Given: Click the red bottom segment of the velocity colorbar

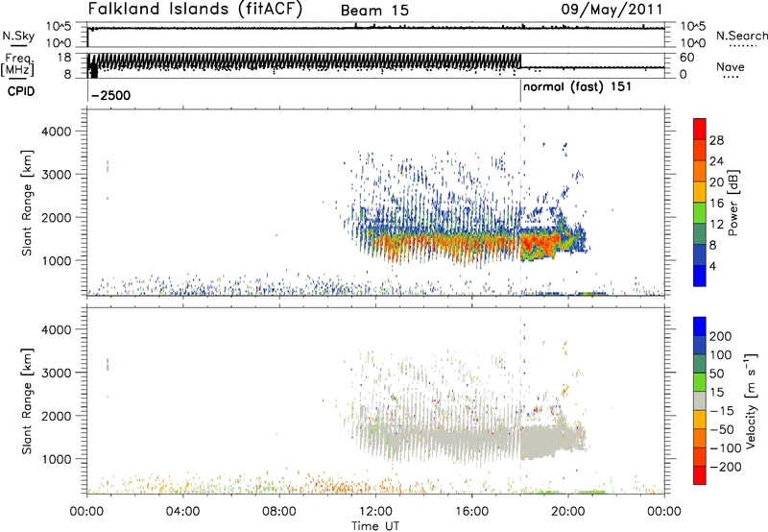Looking at the screenshot, I should point(700,475).
